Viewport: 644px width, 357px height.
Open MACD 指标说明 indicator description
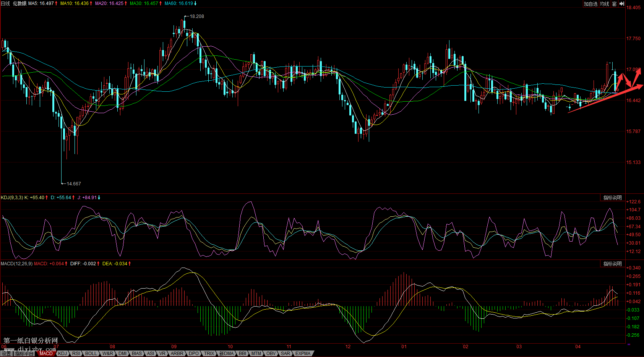pyautogui.click(x=612, y=264)
